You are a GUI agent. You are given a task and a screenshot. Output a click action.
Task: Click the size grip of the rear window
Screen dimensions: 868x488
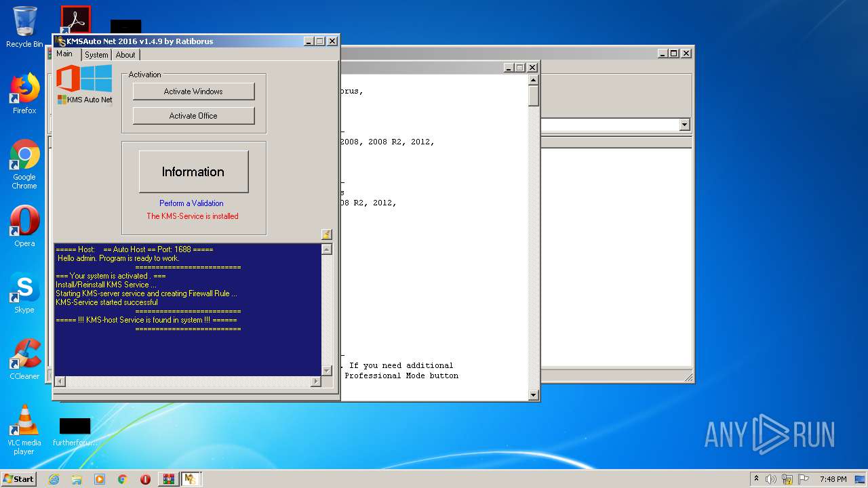coord(688,377)
